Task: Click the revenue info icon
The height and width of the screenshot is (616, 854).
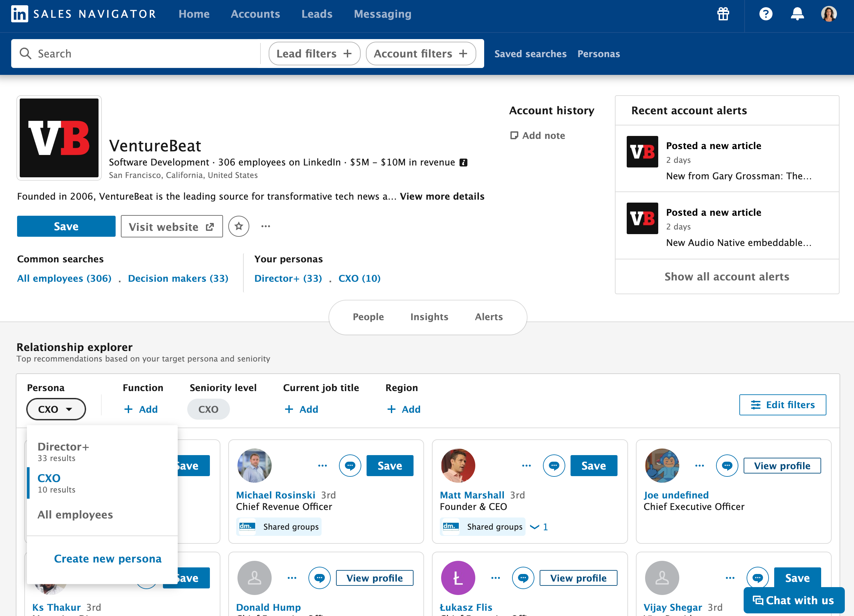Action: (x=463, y=162)
